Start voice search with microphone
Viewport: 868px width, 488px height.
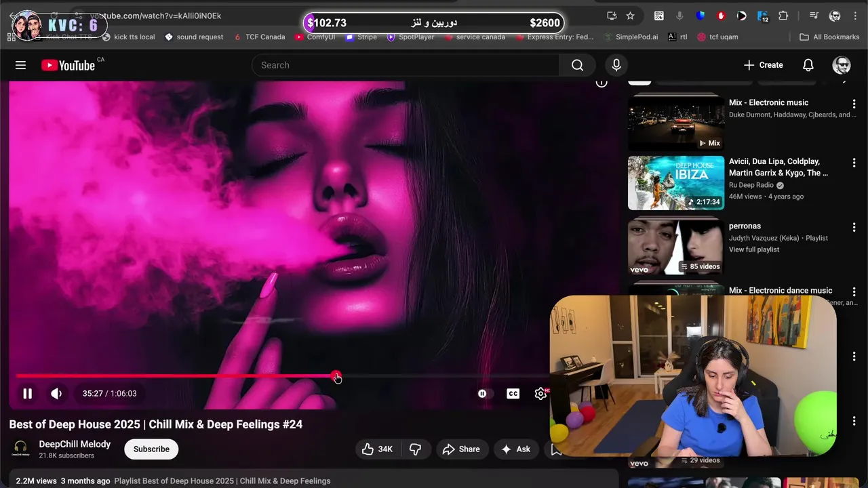coord(616,65)
